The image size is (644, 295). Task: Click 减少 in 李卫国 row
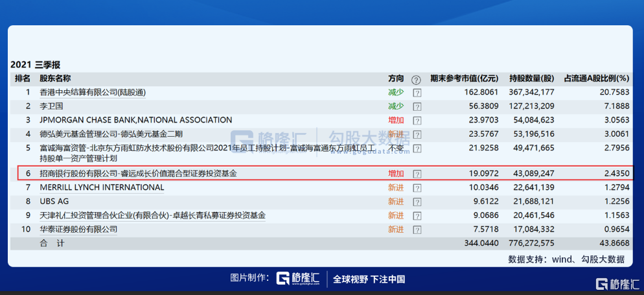coord(396,106)
